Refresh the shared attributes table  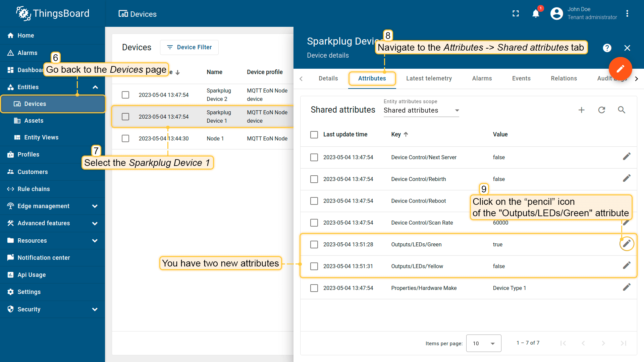tap(602, 110)
